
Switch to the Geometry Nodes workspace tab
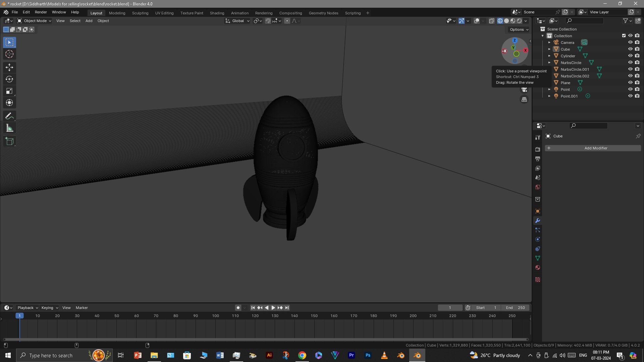(x=323, y=13)
